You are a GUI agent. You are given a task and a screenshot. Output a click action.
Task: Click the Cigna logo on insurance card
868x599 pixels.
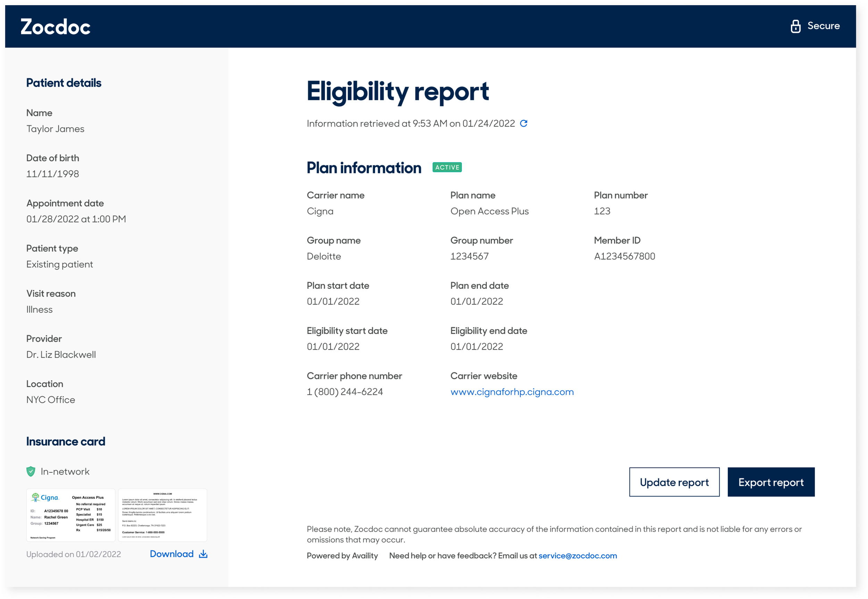pos(45,498)
